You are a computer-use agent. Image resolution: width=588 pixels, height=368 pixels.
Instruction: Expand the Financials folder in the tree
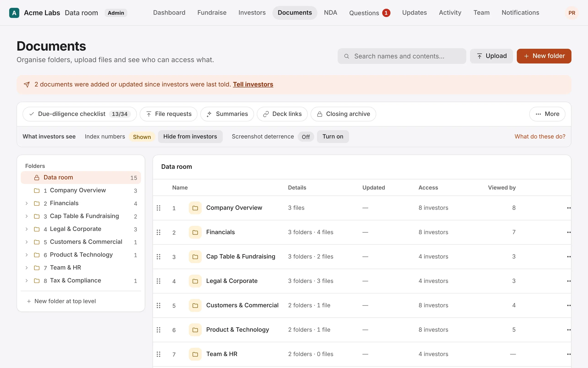click(26, 203)
